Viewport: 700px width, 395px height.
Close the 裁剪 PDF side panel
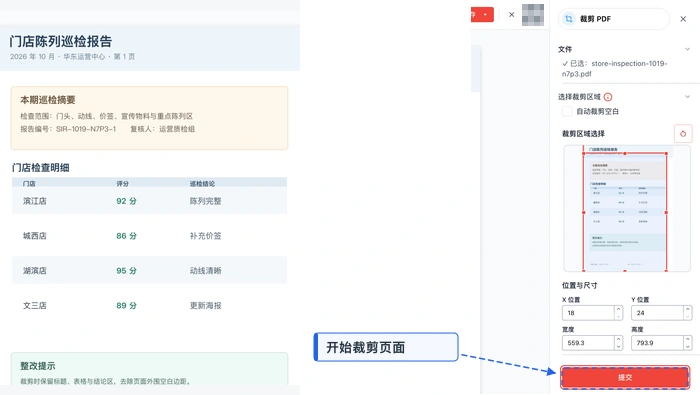(683, 19)
